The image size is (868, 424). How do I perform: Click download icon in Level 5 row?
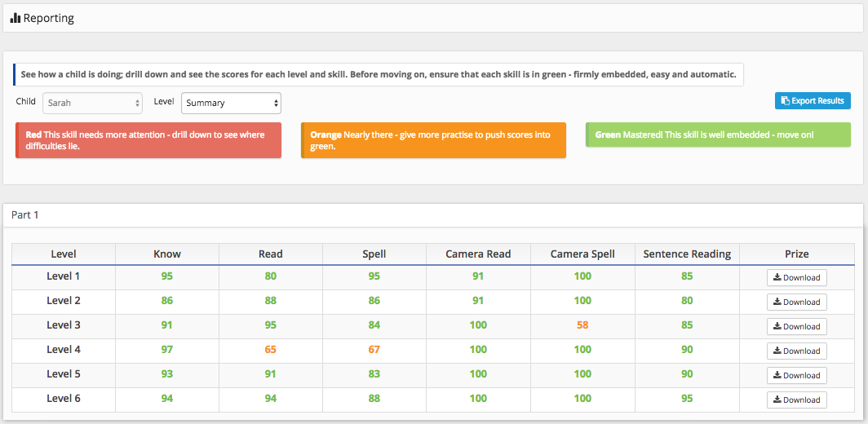coord(777,375)
